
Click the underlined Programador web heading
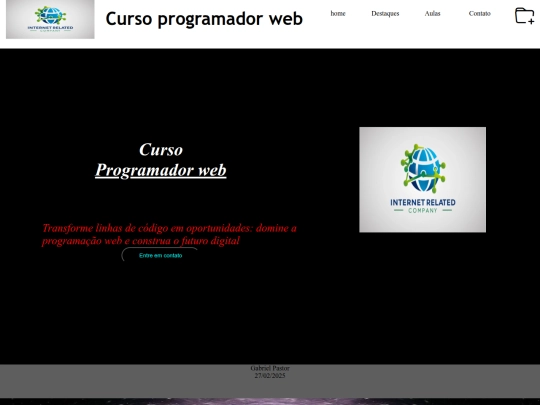(161, 170)
